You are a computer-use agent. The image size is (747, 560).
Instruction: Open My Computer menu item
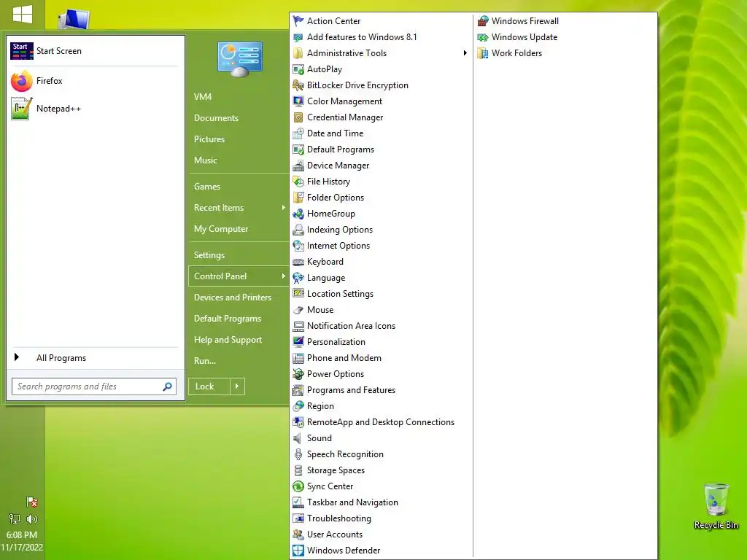coord(221,229)
